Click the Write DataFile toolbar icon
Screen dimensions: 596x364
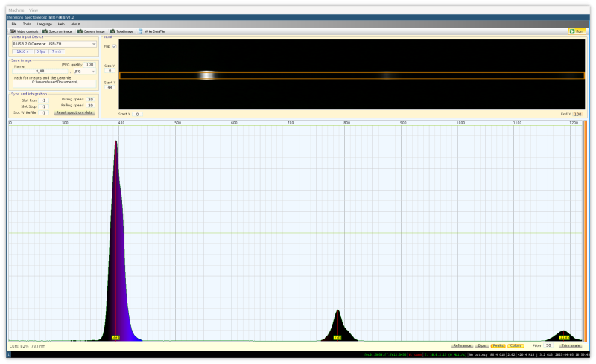click(151, 31)
